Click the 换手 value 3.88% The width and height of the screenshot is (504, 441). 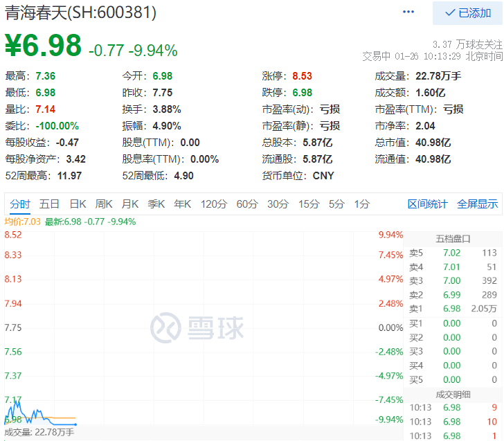coord(166,109)
